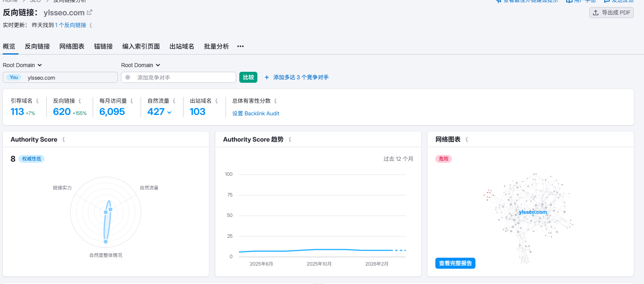644x284 pixels.
Task: Switch to 批量分析 tab
Action: coord(217,46)
